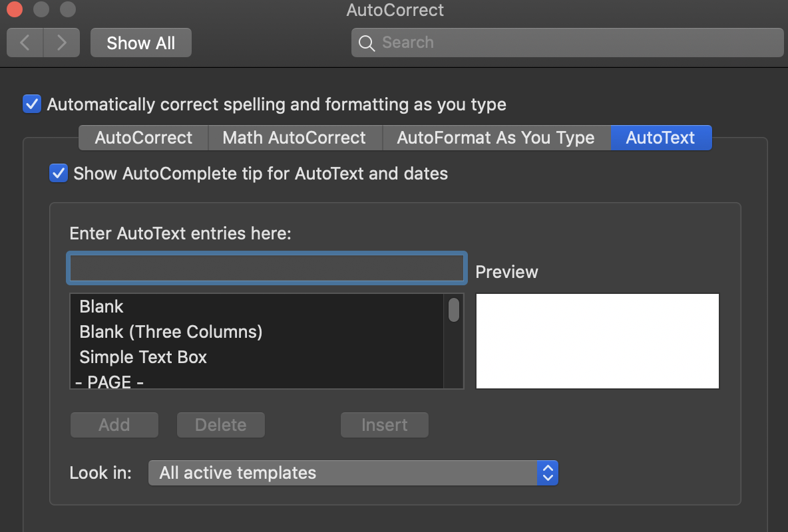The height and width of the screenshot is (532, 788).
Task: Go back with the left arrow button
Action: click(25, 43)
